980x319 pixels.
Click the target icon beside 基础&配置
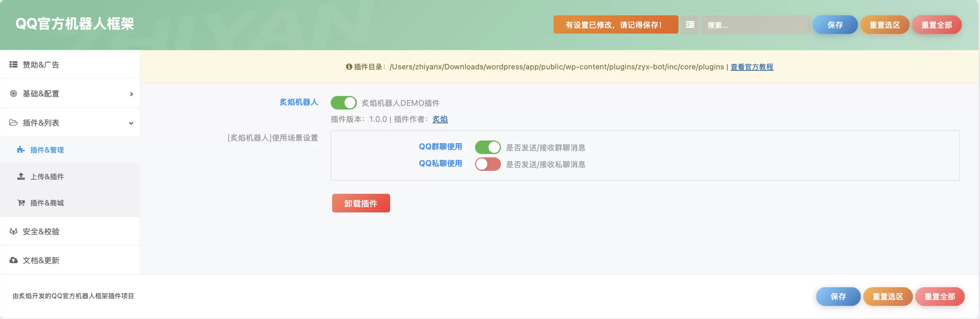(x=13, y=94)
